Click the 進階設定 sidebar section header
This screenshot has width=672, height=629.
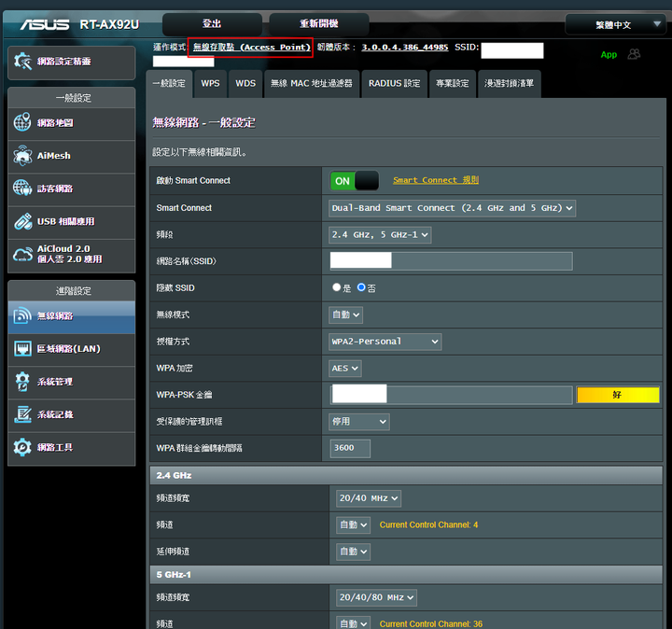pyautogui.click(x=72, y=291)
